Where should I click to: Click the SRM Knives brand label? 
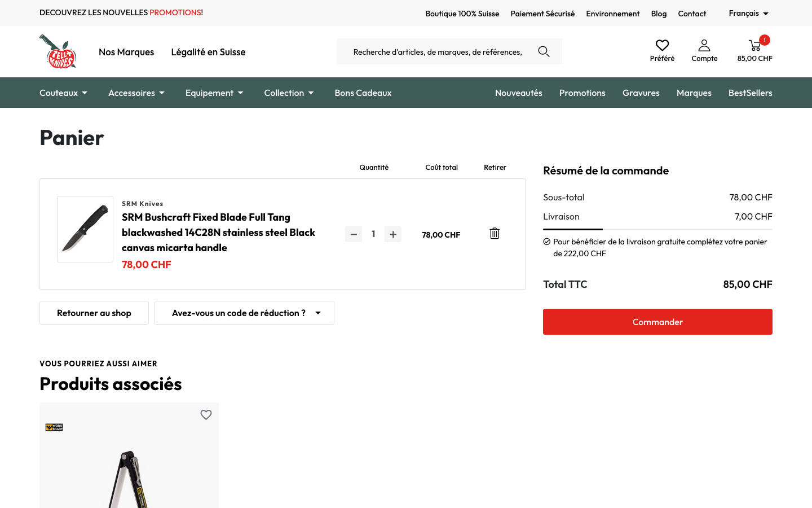(x=143, y=204)
